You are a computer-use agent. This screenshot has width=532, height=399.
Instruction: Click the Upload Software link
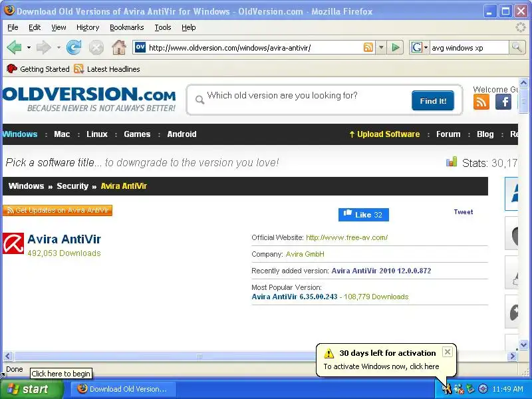click(x=384, y=134)
